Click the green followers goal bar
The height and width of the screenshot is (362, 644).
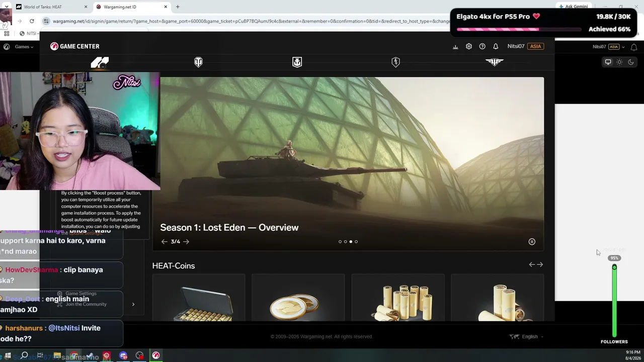pyautogui.click(x=614, y=302)
